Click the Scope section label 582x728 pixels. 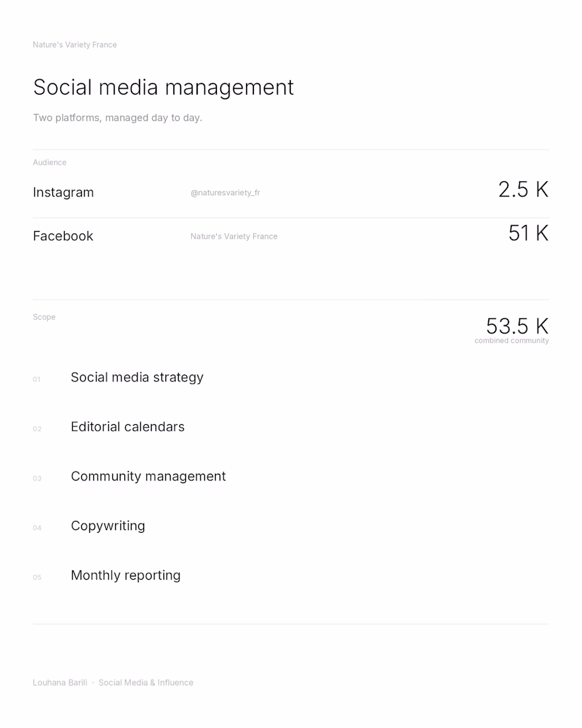(44, 317)
